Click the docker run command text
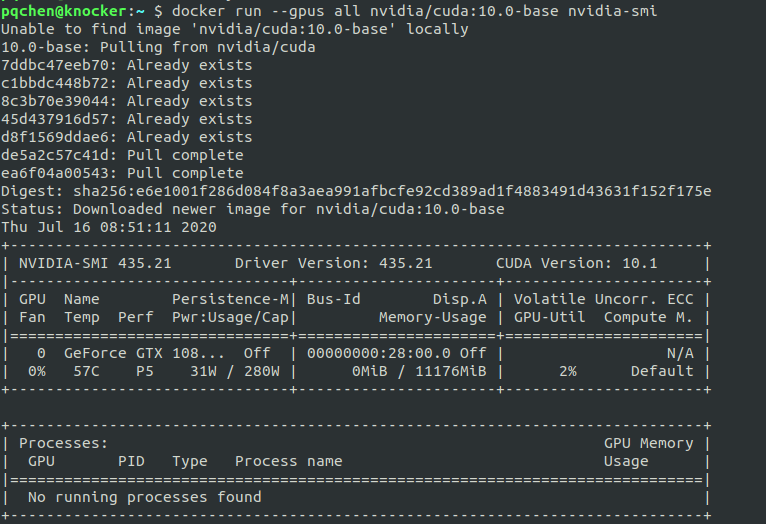 (x=414, y=11)
